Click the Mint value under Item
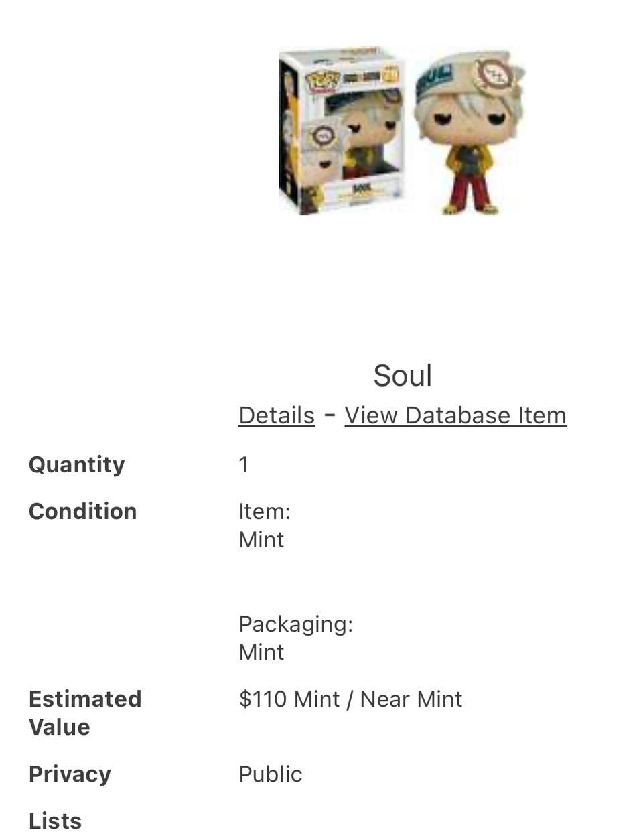 pos(261,540)
